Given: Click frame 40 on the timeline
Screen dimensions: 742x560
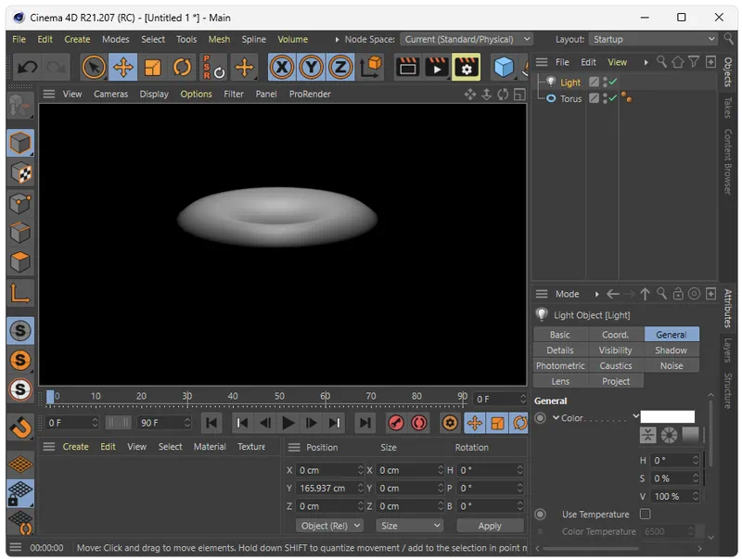Looking at the screenshot, I should pyautogui.click(x=233, y=397).
